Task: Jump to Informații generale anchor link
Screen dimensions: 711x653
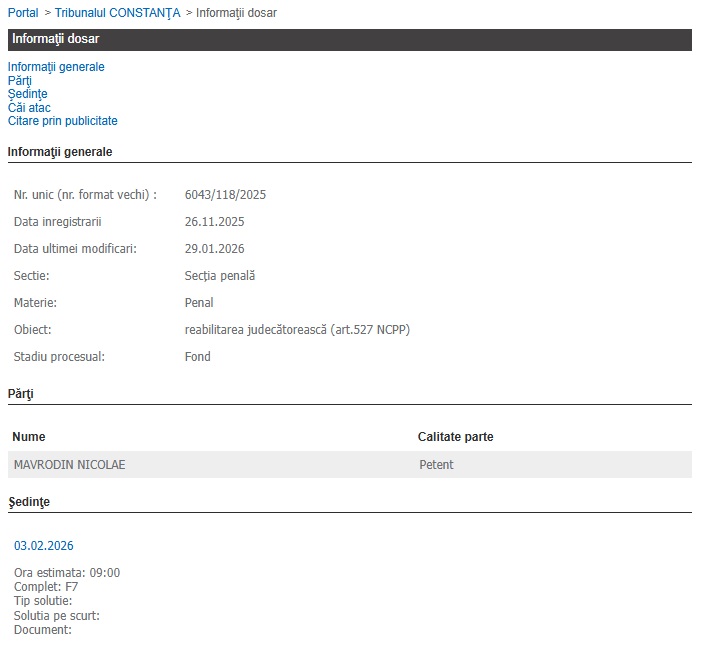Action: coord(56,67)
